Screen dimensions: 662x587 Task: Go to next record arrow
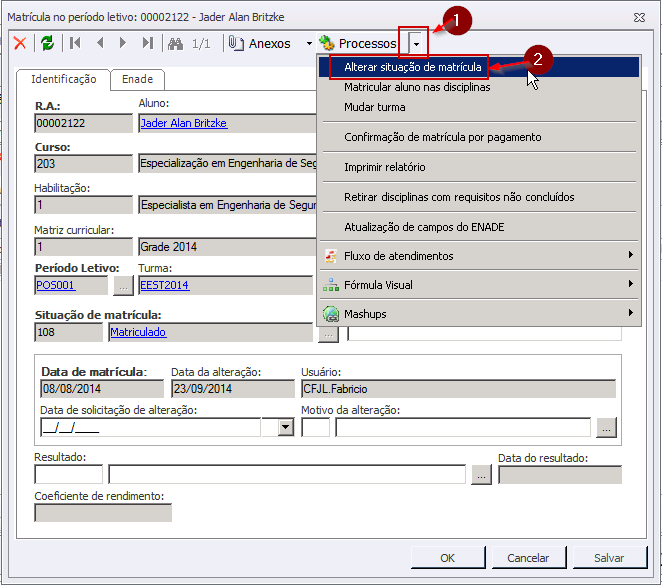(123, 43)
